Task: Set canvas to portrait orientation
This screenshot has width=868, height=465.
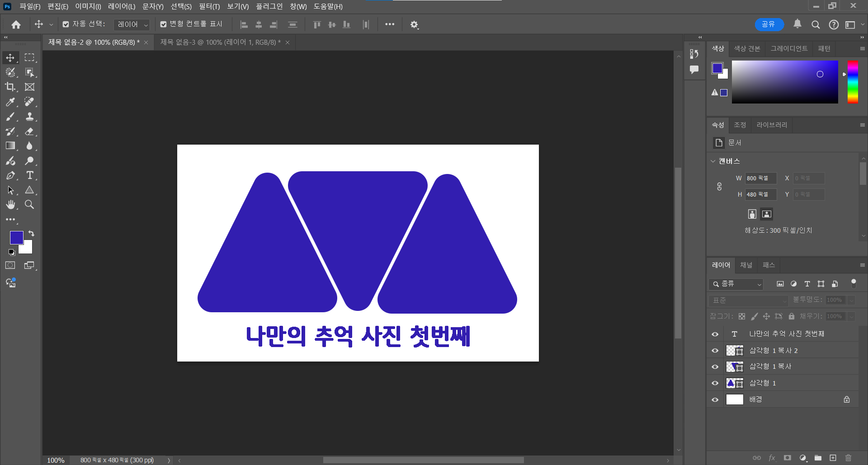Action: pyautogui.click(x=752, y=214)
